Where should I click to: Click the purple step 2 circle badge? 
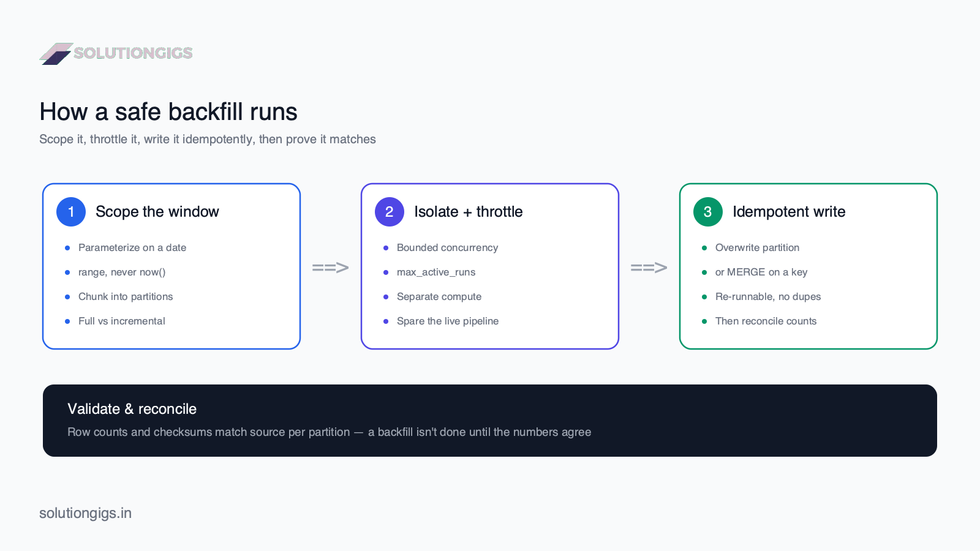(390, 212)
